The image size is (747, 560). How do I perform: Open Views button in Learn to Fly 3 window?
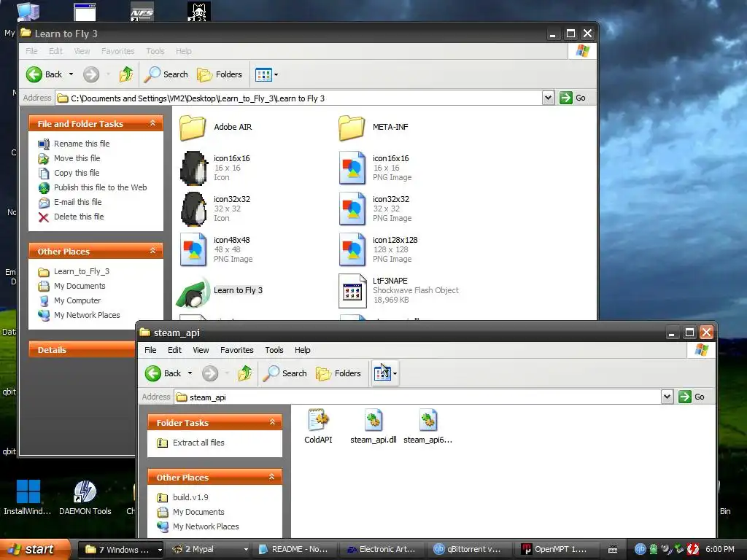point(263,74)
